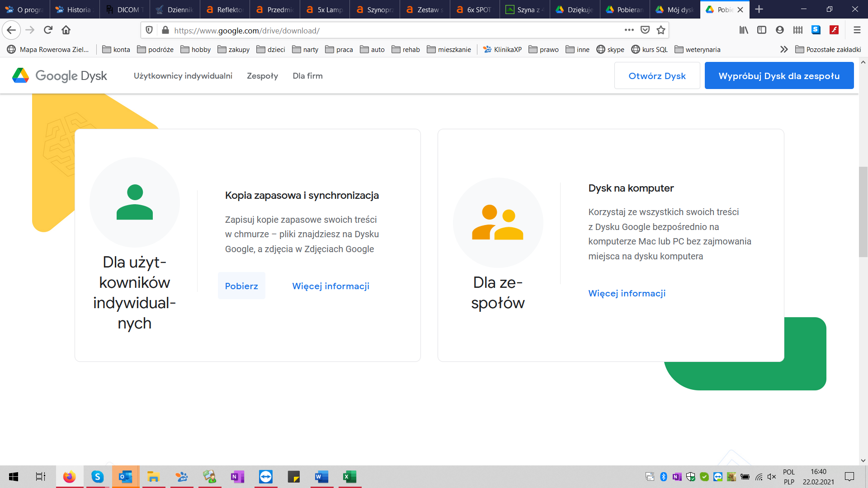Switch to the Mój dysk tab
The image size is (868, 488).
675,9
